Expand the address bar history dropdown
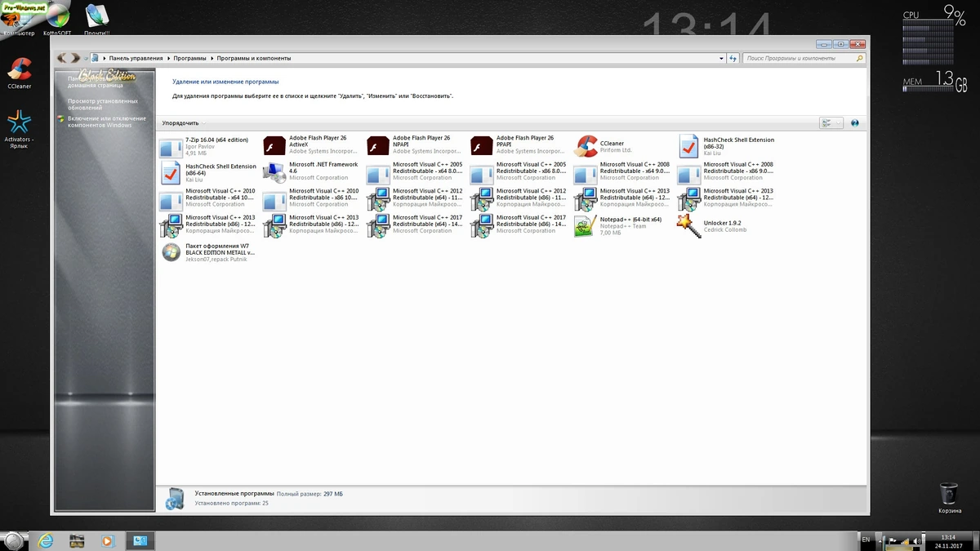The width and height of the screenshot is (980, 551). pos(721,59)
